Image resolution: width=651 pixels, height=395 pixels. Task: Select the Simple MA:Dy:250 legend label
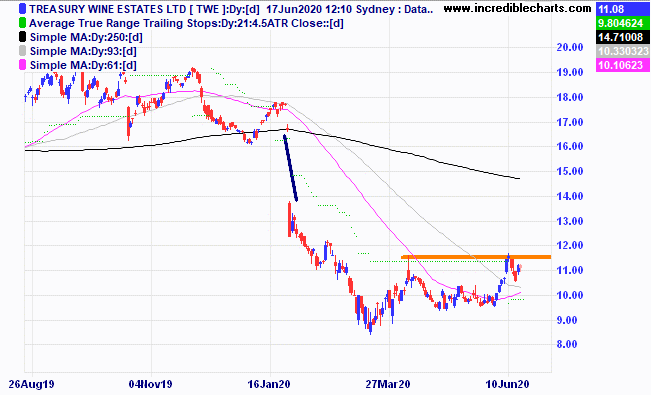click(x=86, y=37)
